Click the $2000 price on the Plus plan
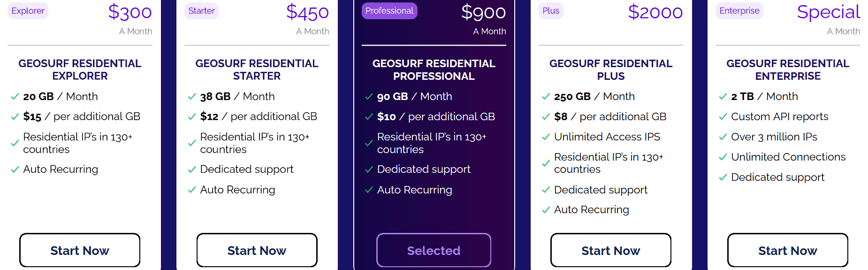The image size is (868, 270). click(x=655, y=12)
